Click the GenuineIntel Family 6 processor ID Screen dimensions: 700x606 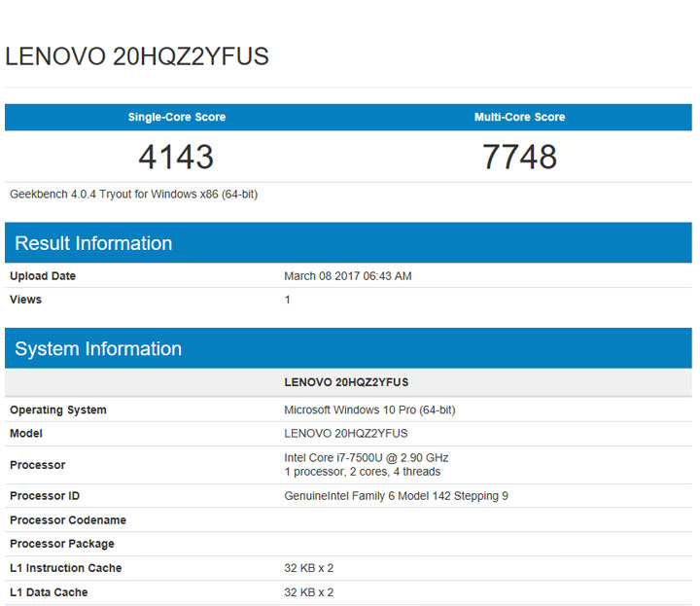[x=396, y=496]
